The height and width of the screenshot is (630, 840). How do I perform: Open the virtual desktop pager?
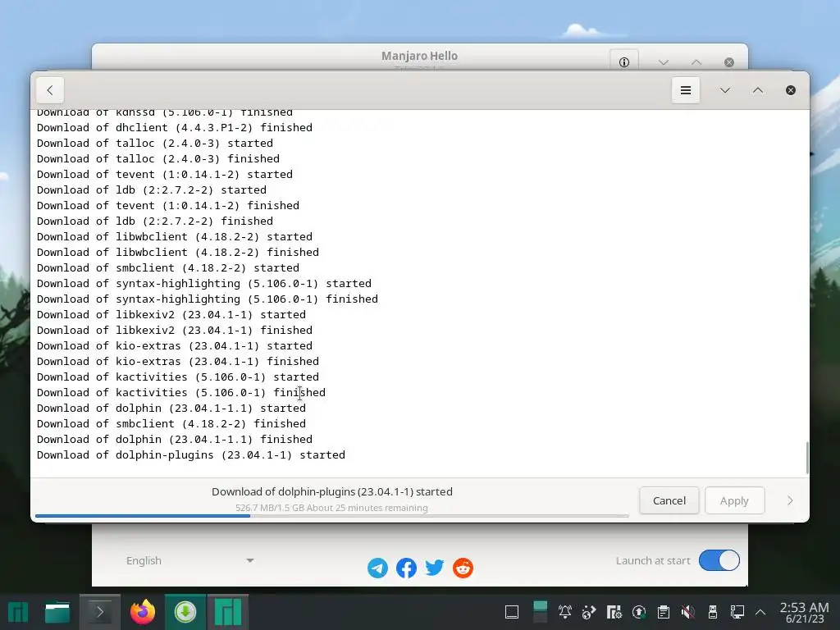click(x=540, y=612)
